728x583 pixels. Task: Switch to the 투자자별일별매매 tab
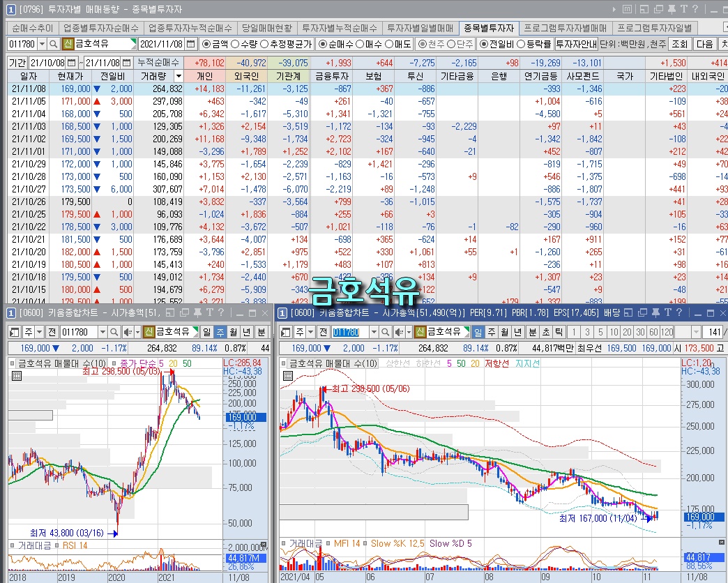[420, 29]
